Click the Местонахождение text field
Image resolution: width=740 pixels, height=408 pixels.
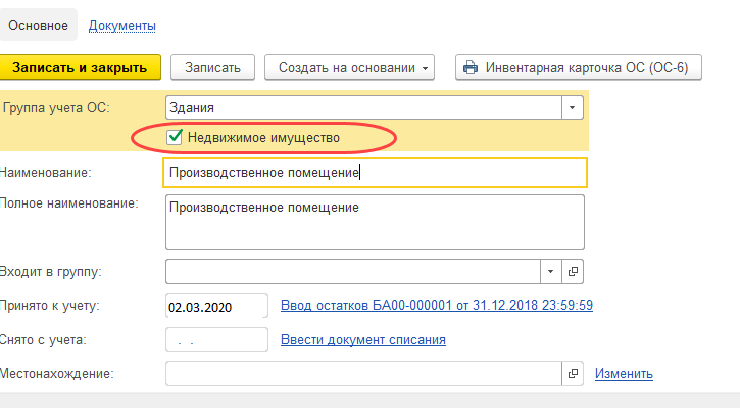pyautogui.click(x=363, y=374)
